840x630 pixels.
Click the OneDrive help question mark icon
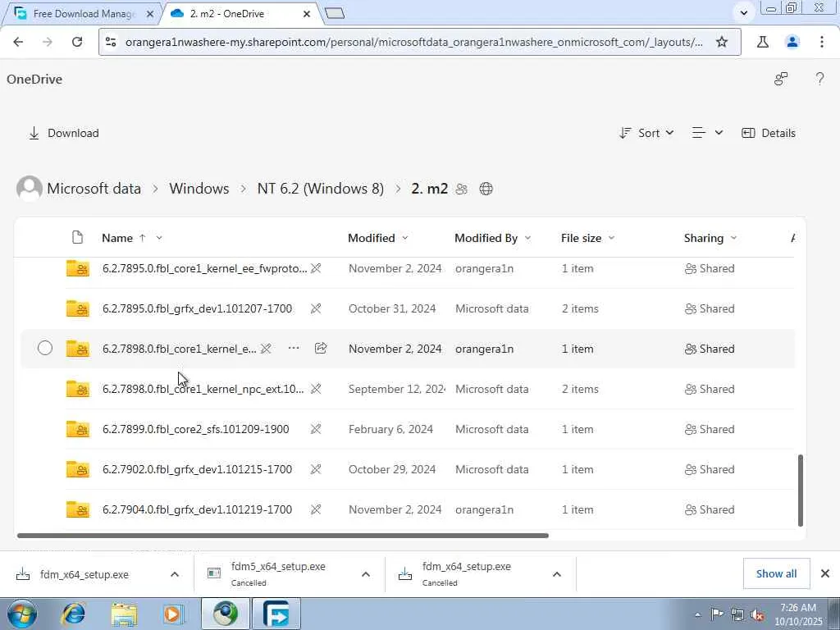[x=819, y=80]
